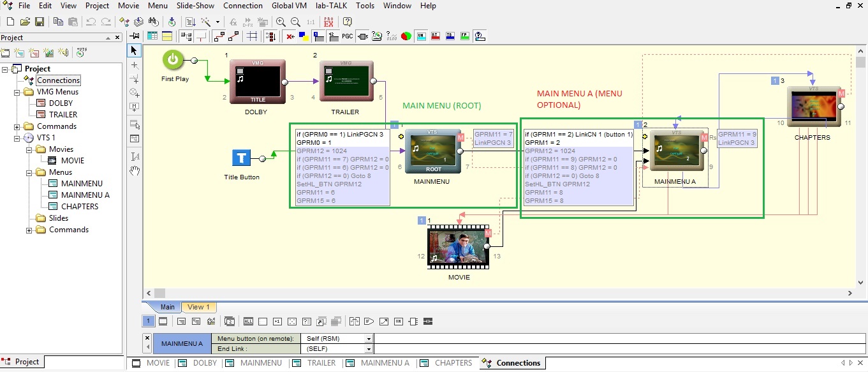
Task: Select MAINMENU A in the project tree
Action: click(85, 195)
